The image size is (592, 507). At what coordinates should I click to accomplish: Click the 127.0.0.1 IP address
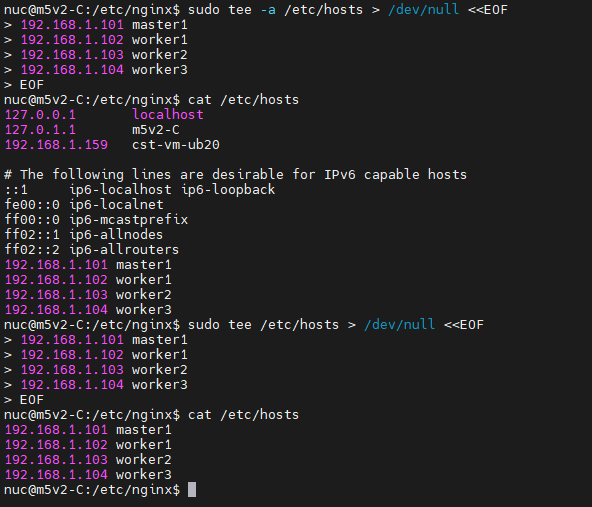point(40,114)
